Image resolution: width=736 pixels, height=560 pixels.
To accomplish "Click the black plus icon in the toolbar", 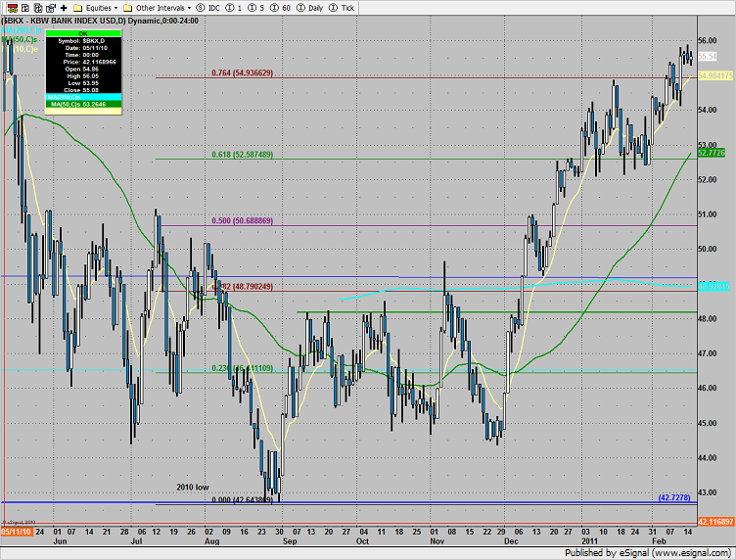I will (x=64, y=7).
